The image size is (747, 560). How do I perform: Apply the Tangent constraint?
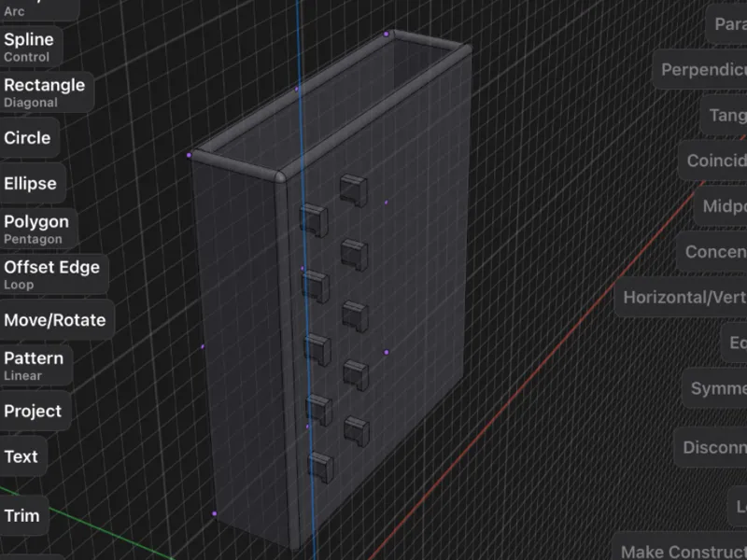point(725,115)
